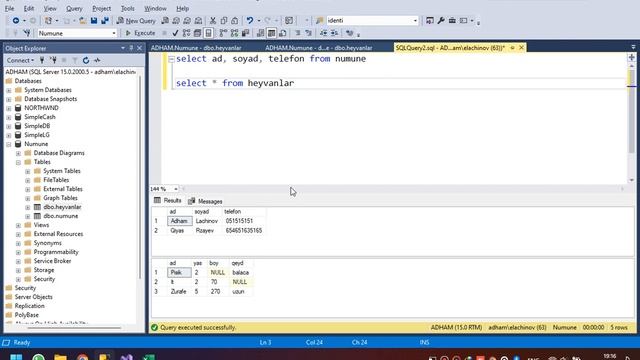Switch to the Messages tab
Screen dimensions: 640x360
coord(205,201)
